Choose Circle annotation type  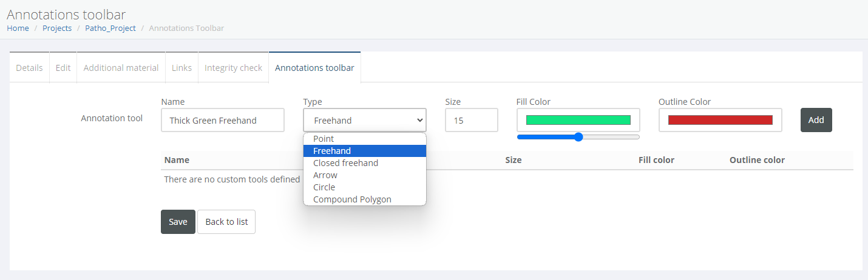point(324,187)
